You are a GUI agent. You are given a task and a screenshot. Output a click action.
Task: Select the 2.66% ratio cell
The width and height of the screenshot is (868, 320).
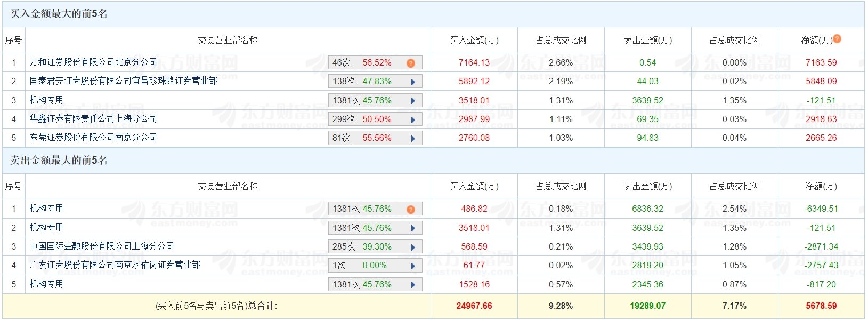tap(561, 63)
